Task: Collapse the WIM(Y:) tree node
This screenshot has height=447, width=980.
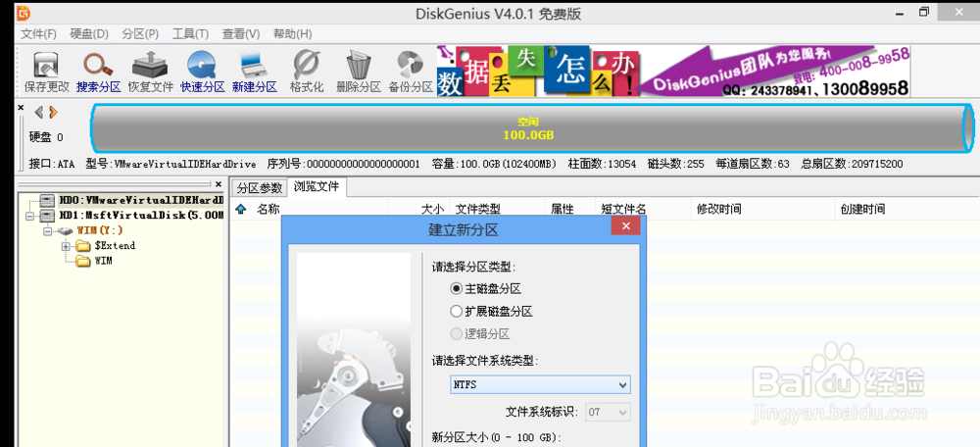Action: coord(47,230)
